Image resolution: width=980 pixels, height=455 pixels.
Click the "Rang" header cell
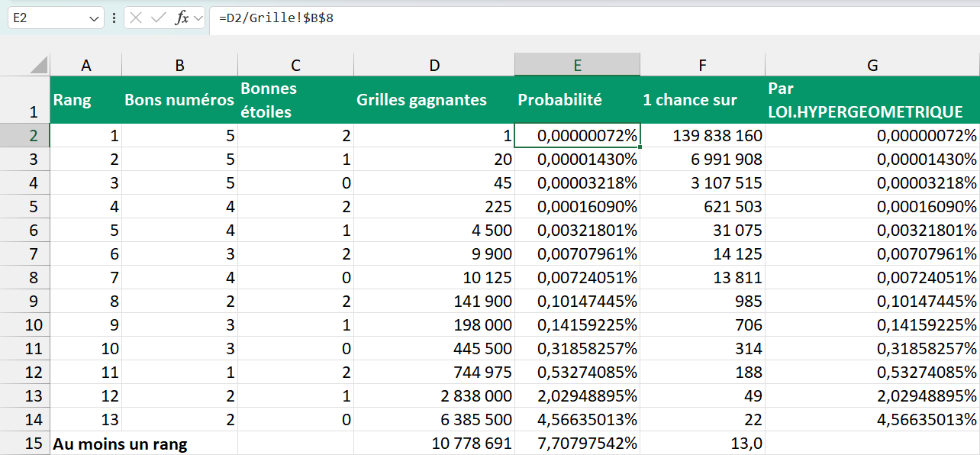(86, 100)
